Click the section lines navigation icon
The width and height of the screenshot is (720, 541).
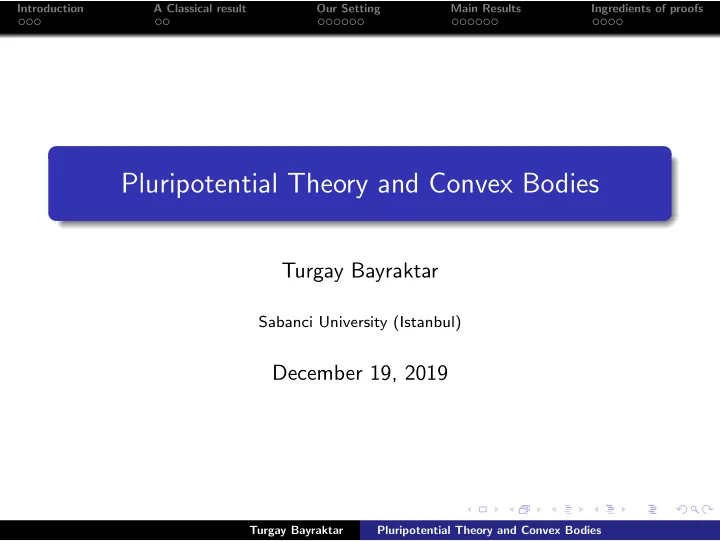click(x=610, y=509)
